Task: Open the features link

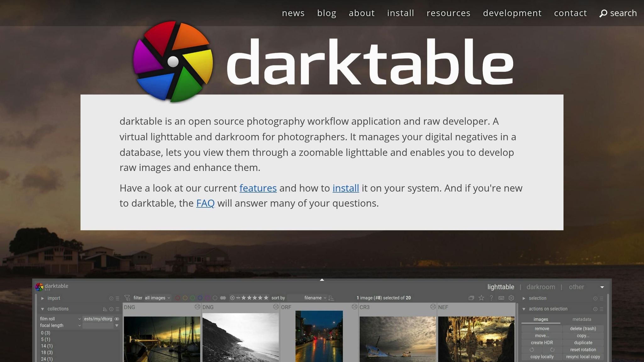Action: (x=258, y=188)
